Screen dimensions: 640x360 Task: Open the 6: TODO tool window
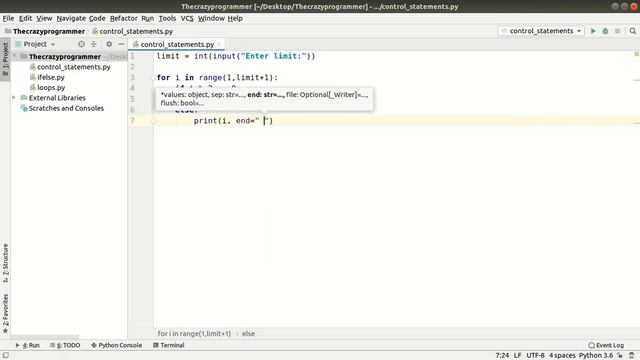tap(64, 345)
